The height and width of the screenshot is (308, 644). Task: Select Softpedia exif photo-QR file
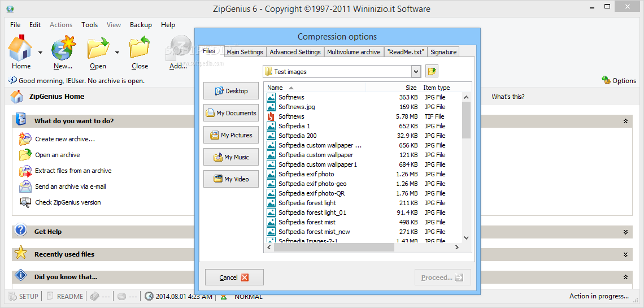363,193
